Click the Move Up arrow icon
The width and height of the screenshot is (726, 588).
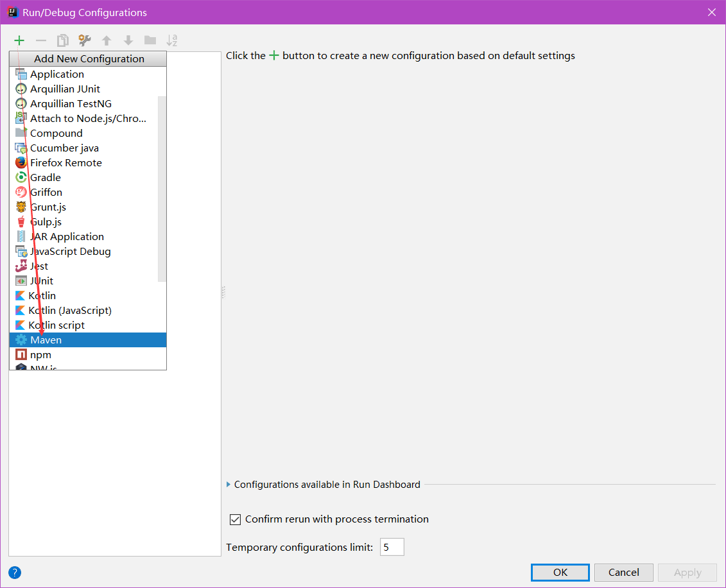pos(107,40)
